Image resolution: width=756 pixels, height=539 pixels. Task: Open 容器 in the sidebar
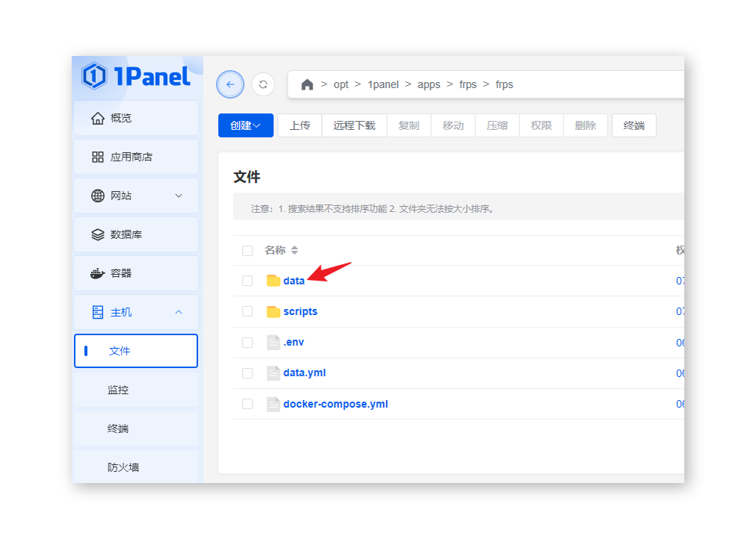pos(136,273)
